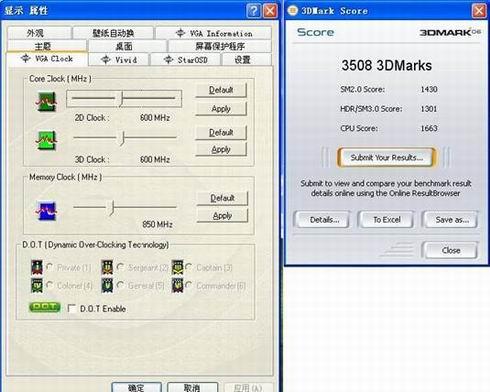The width and height of the screenshot is (490, 392).
Task: Close the 显示 属性 window
Action: [x=270, y=11]
